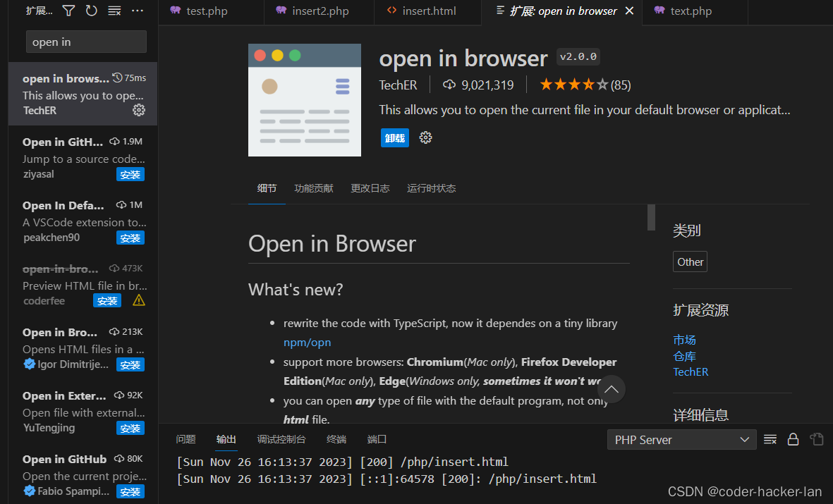Clear the output panel content
Image resolution: width=833 pixels, height=504 pixels.
(x=770, y=439)
